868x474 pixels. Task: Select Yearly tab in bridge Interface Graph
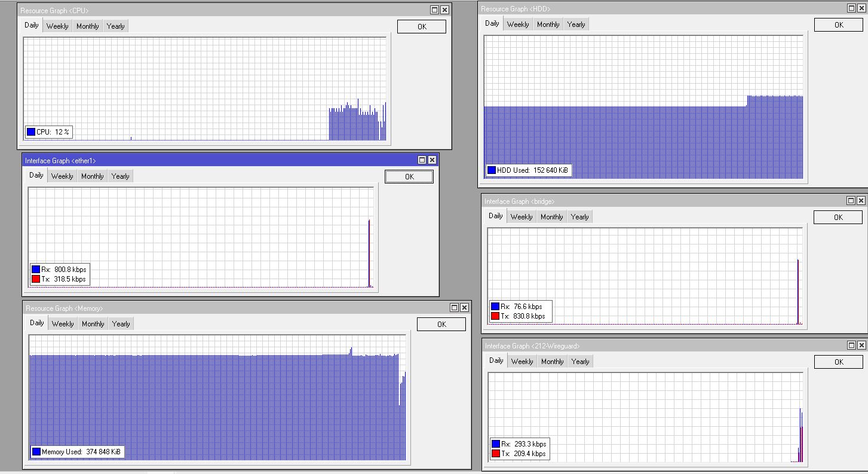click(x=580, y=217)
